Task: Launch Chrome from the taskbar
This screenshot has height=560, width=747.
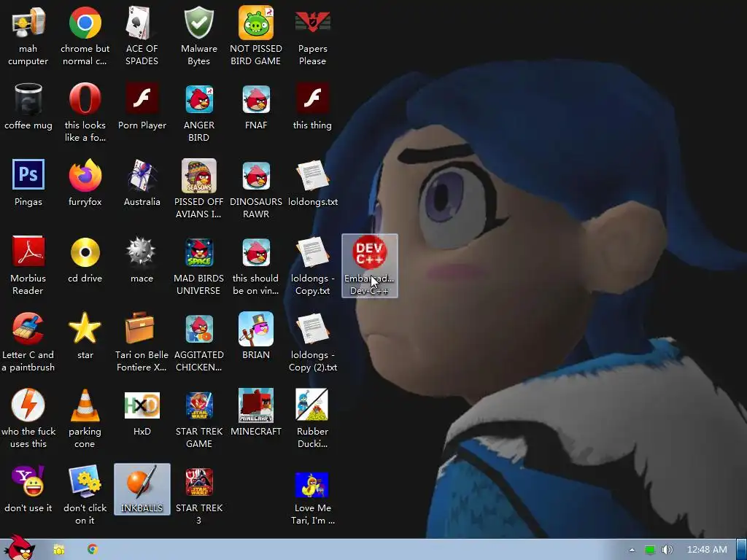Action: point(93,549)
